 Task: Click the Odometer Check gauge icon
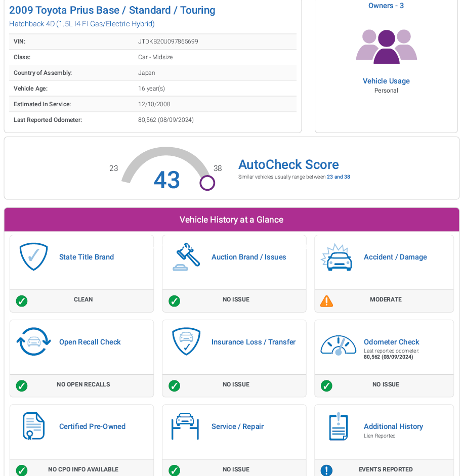click(x=339, y=345)
